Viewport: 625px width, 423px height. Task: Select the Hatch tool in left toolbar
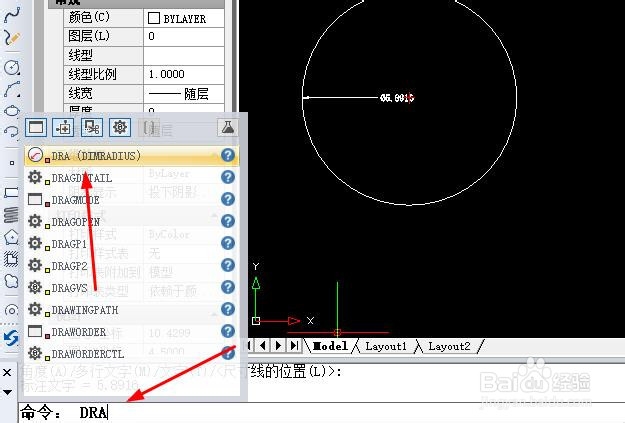[11, 259]
